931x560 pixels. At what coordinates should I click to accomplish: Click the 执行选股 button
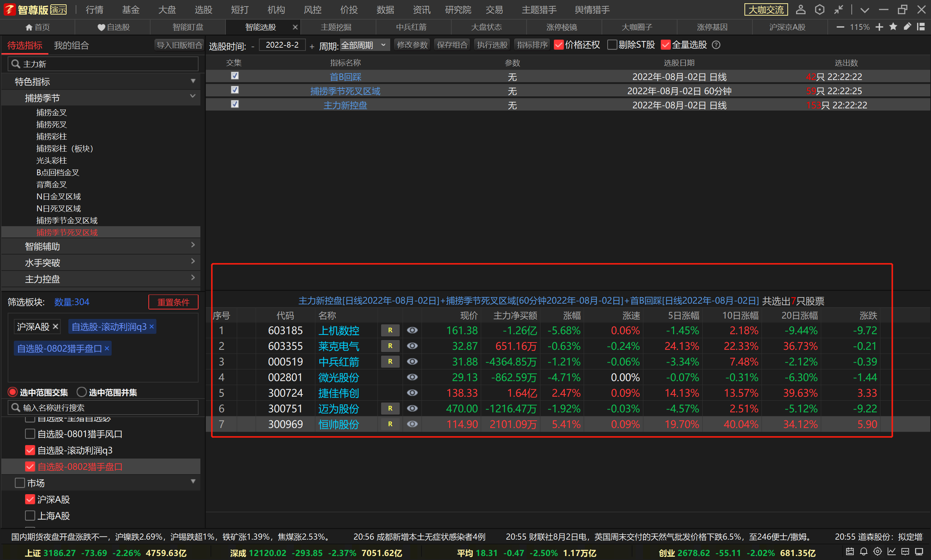pyautogui.click(x=492, y=45)
